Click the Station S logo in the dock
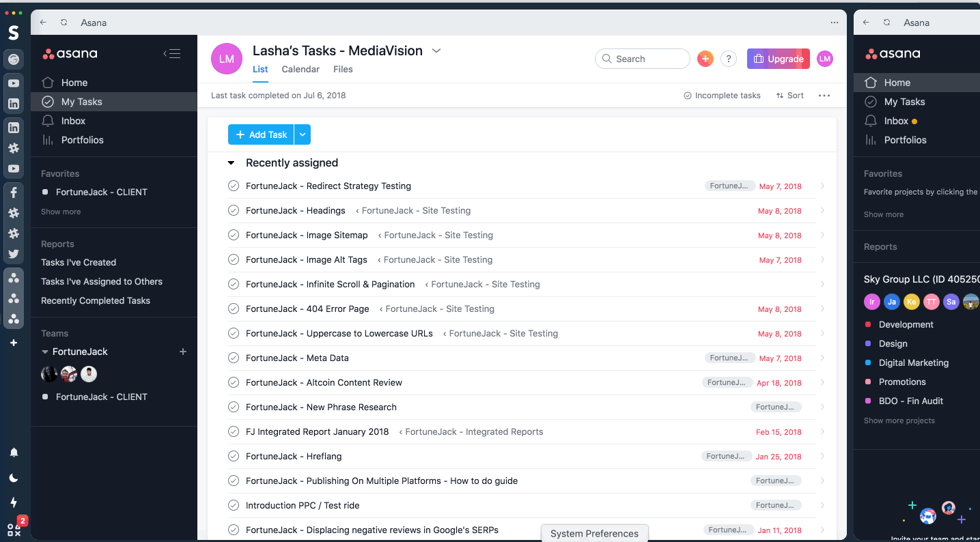 [x=14, y=32]
